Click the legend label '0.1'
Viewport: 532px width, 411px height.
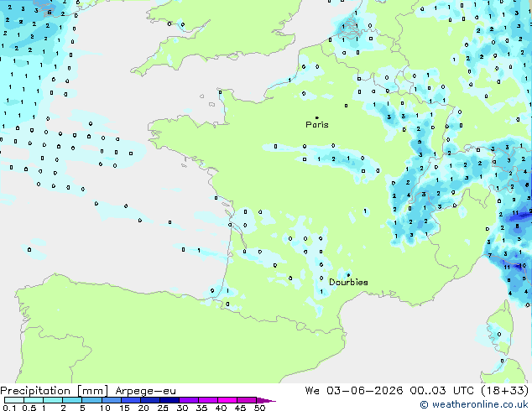[9, 408]
